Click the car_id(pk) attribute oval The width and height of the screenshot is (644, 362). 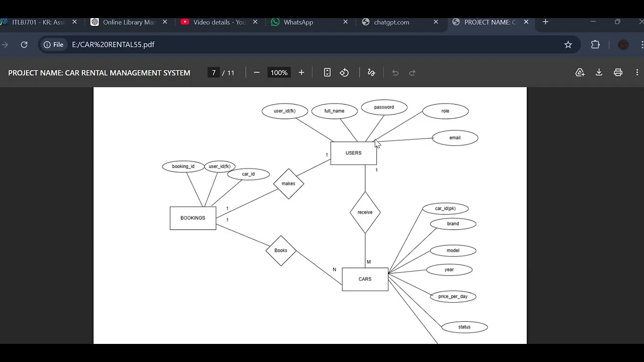coord(445,208)
